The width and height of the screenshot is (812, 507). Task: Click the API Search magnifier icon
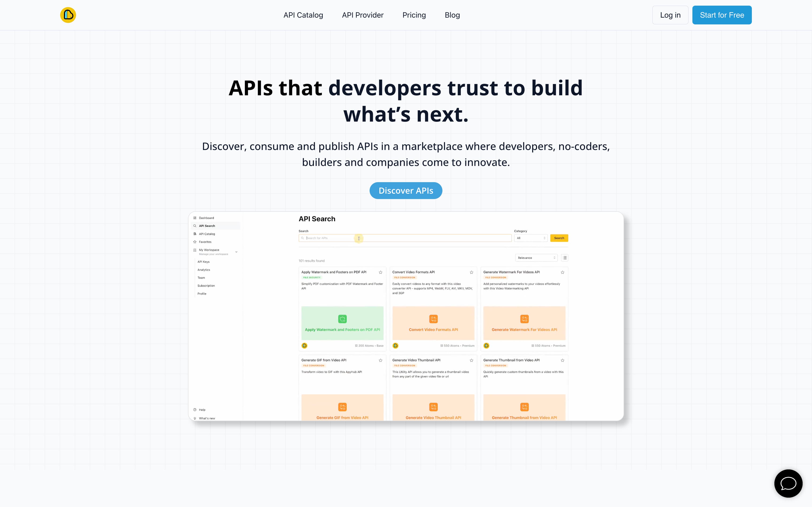pos(195,226)
